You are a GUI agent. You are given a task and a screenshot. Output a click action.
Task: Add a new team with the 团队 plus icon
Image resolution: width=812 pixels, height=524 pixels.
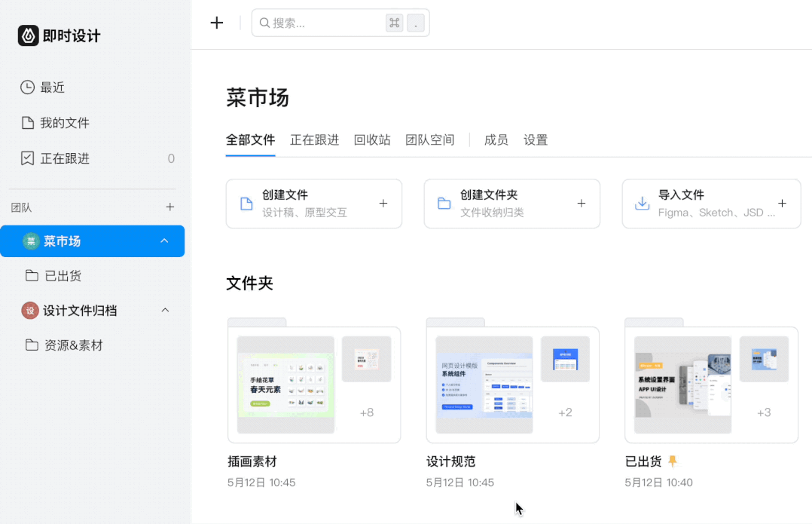(170, 207)
